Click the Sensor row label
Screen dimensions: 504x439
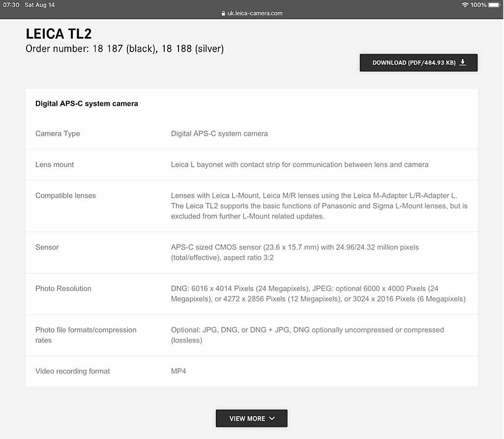click(x=47, y=247)
